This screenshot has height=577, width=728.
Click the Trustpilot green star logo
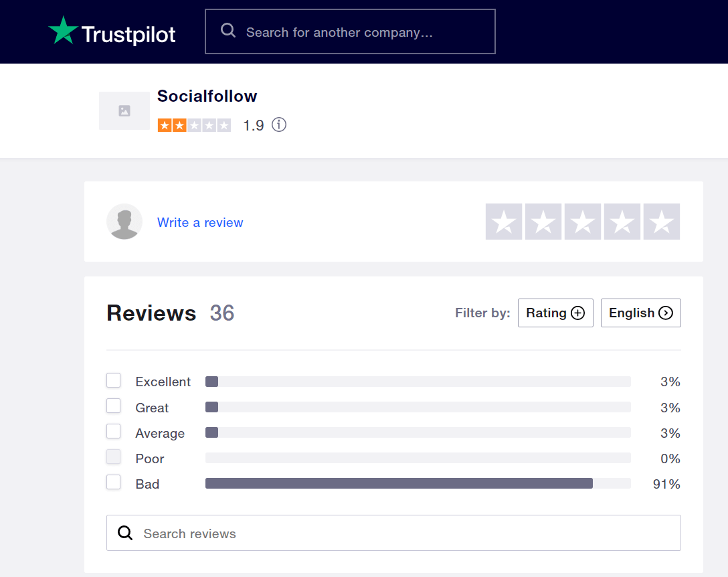pyautogui.click(x=63, y=31)
